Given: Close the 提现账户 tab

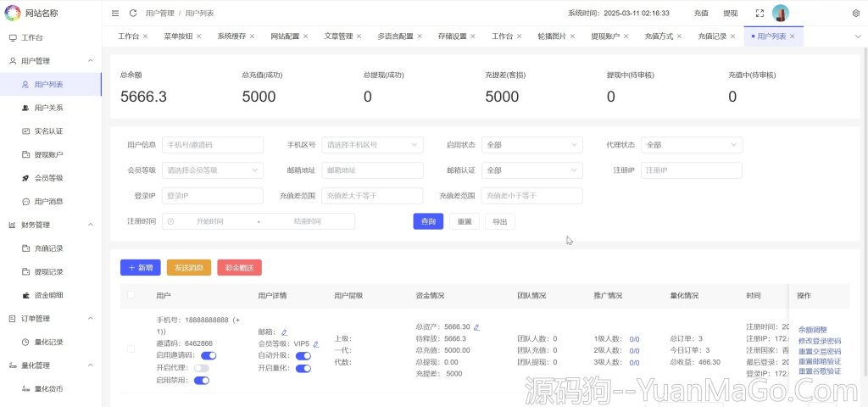Looking at the screenshot, I should point(626,36).
